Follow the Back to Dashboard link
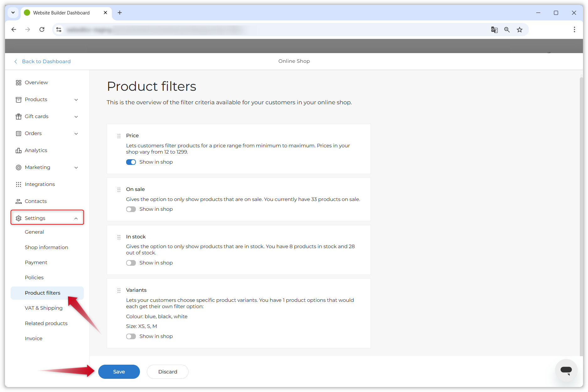Screen dimensions: 588x392 [x=46, y=61]
